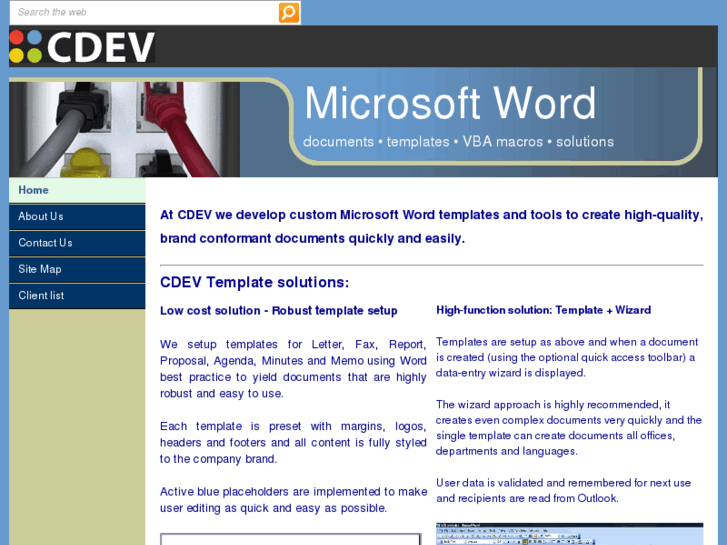Click the paragraph starting 'Templates are setup as above'
This screenshot has width=727, height=545.
[567, 358]
